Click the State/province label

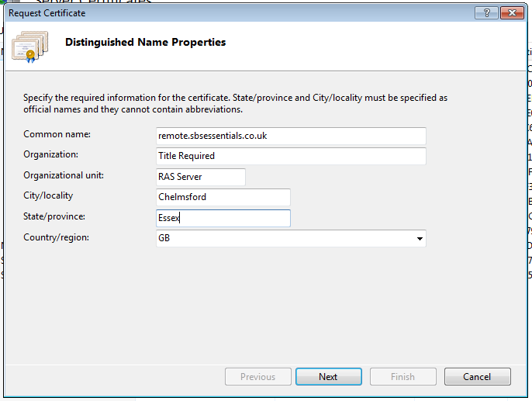54,216
